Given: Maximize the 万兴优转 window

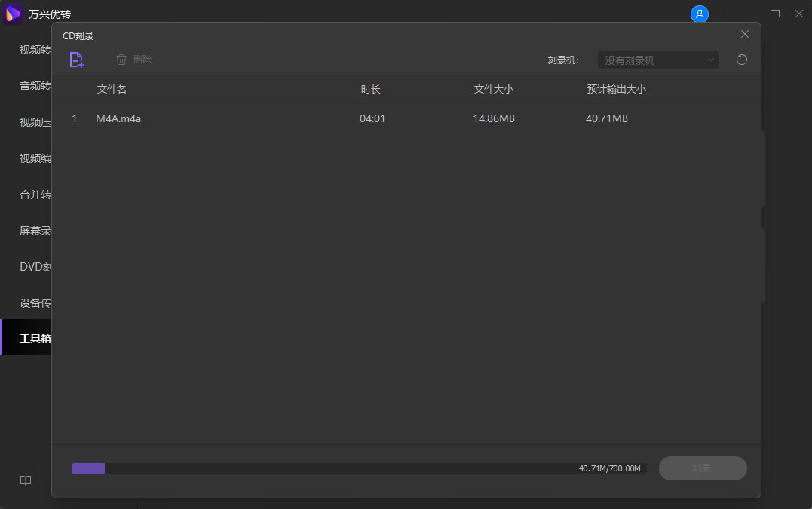Looking at the screenshot, I should click(775, 14).
